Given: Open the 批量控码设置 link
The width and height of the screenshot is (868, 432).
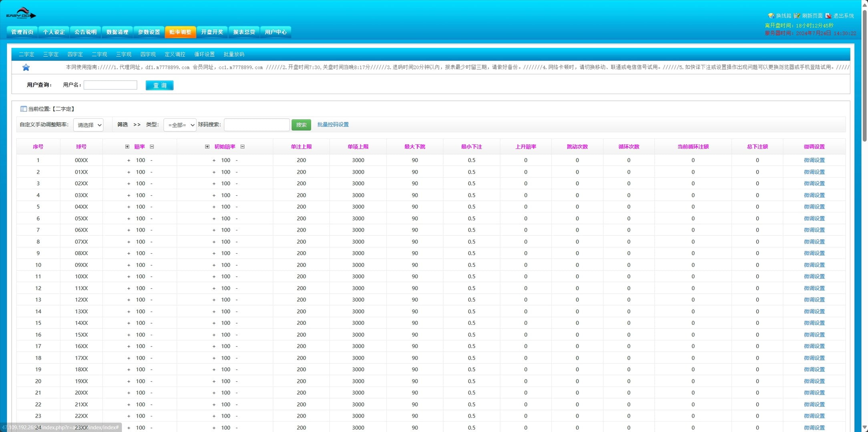Looking at the screenshot, I should (x=333, y=124).
